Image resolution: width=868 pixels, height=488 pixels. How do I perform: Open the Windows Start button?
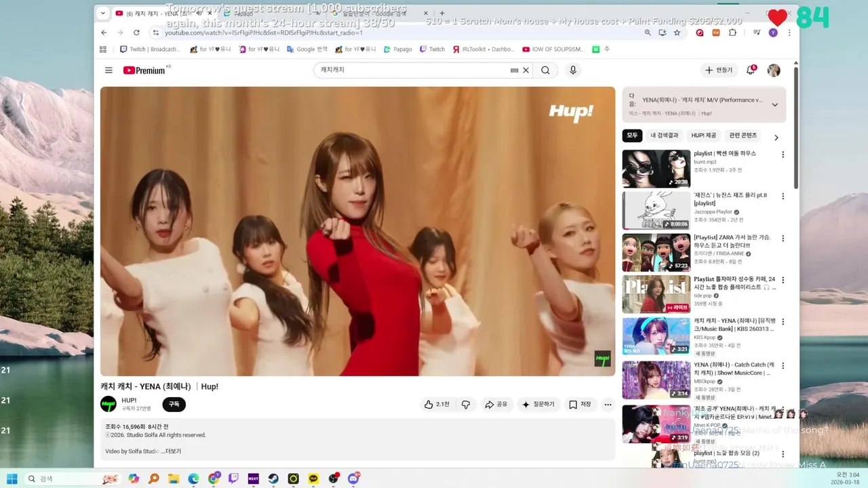point(12,479)
